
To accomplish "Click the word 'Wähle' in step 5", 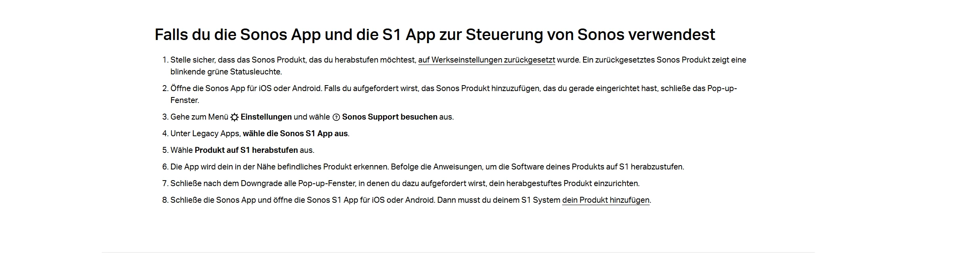I will [181, 150].
